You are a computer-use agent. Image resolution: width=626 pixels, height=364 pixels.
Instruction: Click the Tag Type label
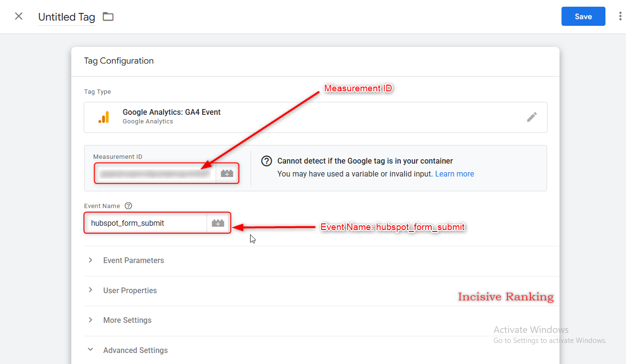tap(98, 92)
